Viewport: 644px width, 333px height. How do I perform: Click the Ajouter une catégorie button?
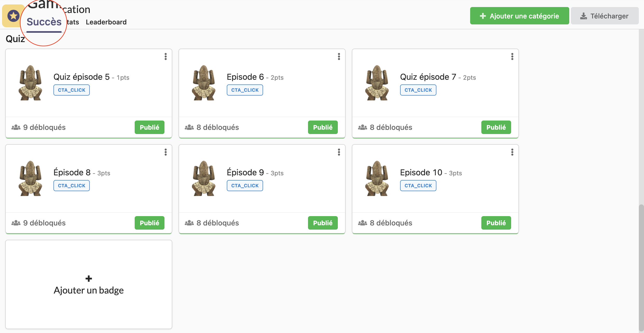click(519, 16)
